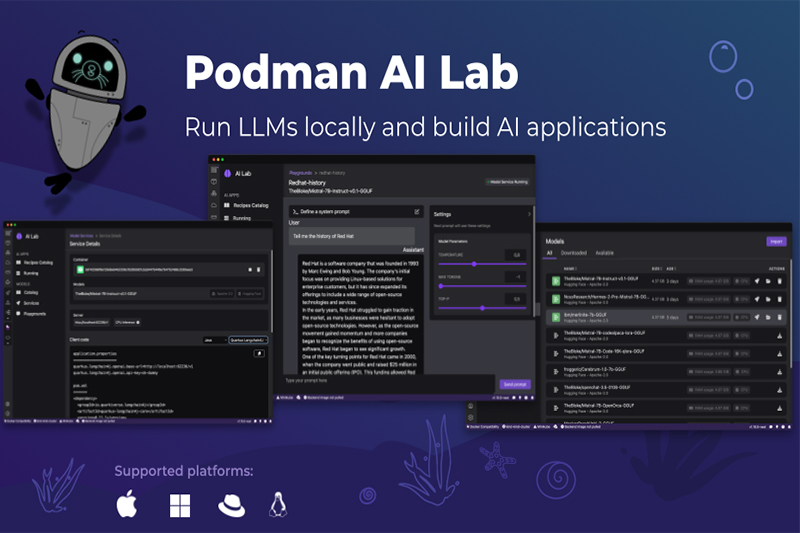This screenshot has height=533, width=800.
Task: Download the Mistral-7B-Code-16K-qlora-GGUF model
Action: 780,354
